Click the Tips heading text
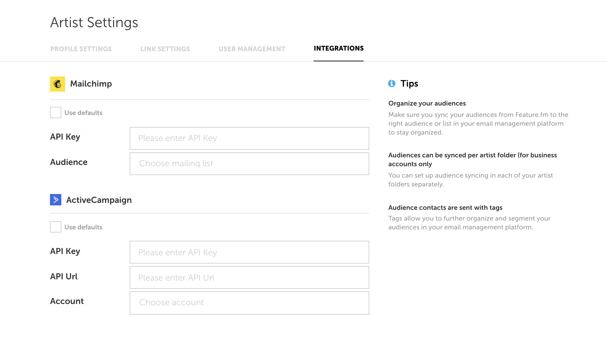This screenshot has width=607, height=364. 409,84
